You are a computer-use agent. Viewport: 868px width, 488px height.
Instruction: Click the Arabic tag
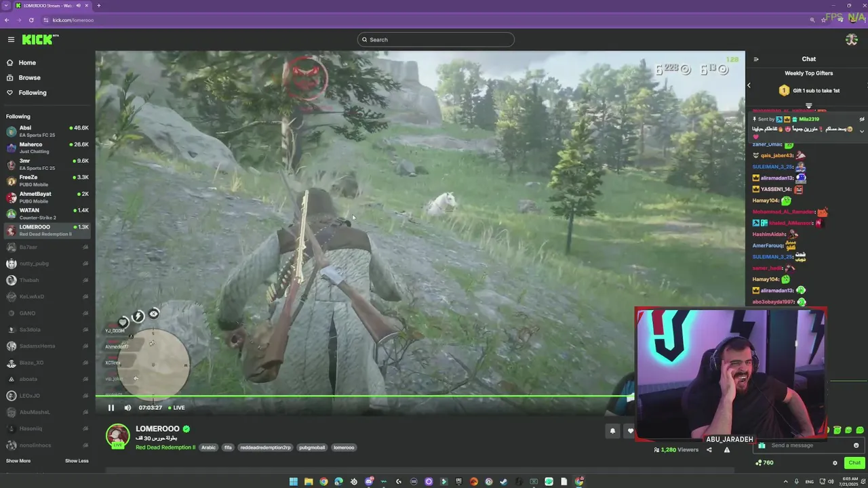pos(208,447)
